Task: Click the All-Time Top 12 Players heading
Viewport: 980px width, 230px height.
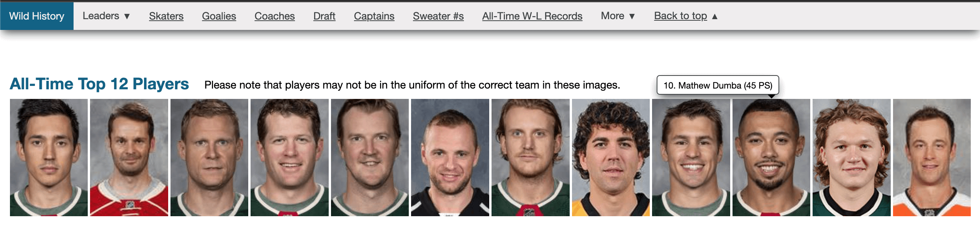Action: tap(99, 84)
